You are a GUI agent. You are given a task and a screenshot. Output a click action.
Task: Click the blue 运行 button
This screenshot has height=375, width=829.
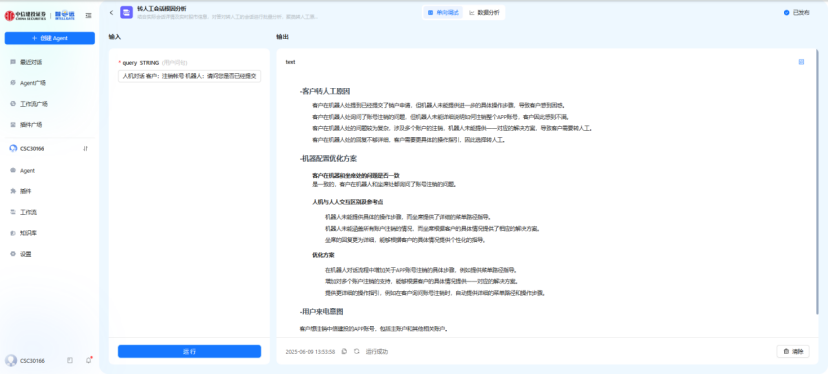(x=189, y=351)
